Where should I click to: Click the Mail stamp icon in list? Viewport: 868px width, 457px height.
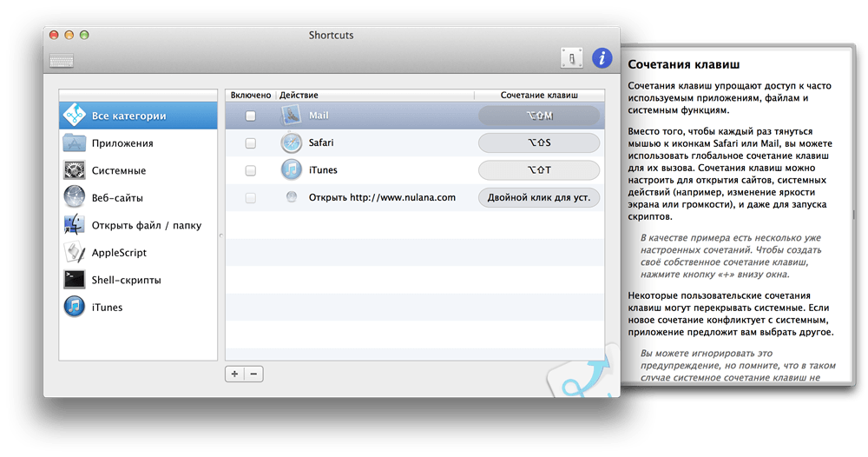tap(291, 116)
